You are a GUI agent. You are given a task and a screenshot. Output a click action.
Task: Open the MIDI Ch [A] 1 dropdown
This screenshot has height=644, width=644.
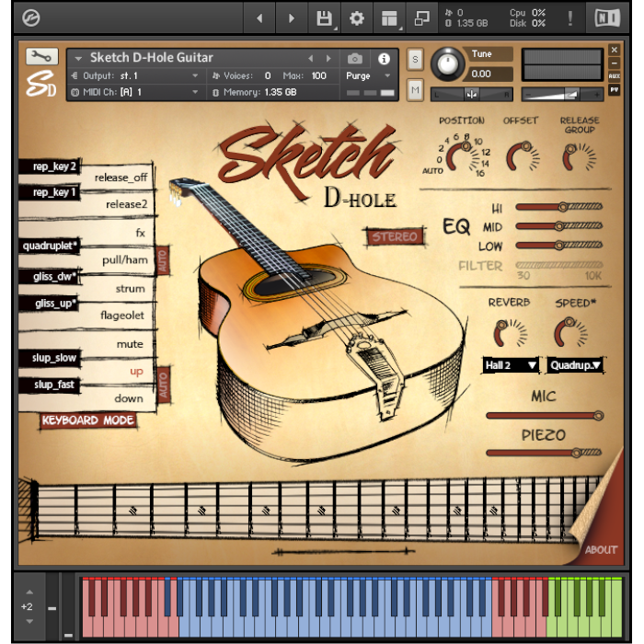click(135, 92)
